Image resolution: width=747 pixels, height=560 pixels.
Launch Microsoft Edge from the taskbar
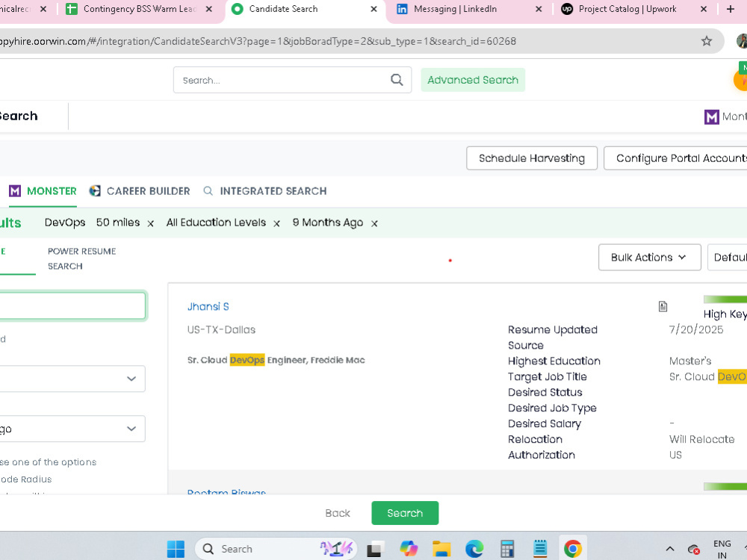[x=474, y=549]
